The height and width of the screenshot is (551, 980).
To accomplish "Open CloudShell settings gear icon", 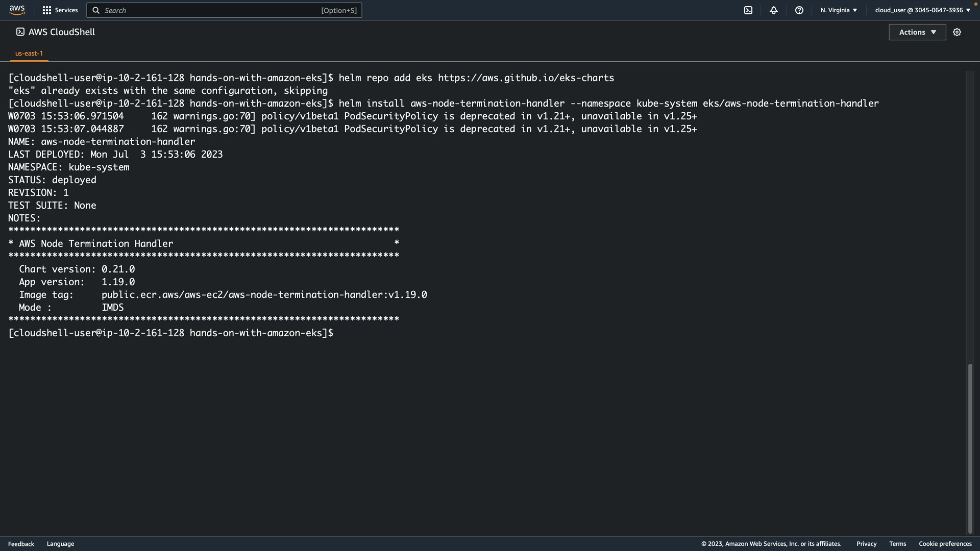I will tap(957, 32).
